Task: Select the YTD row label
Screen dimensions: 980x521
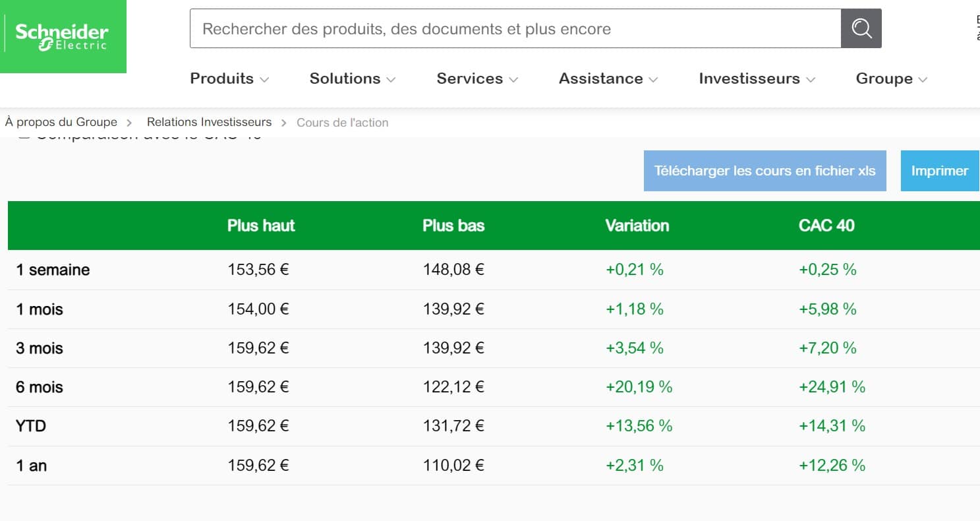Action: click(31, 426)
